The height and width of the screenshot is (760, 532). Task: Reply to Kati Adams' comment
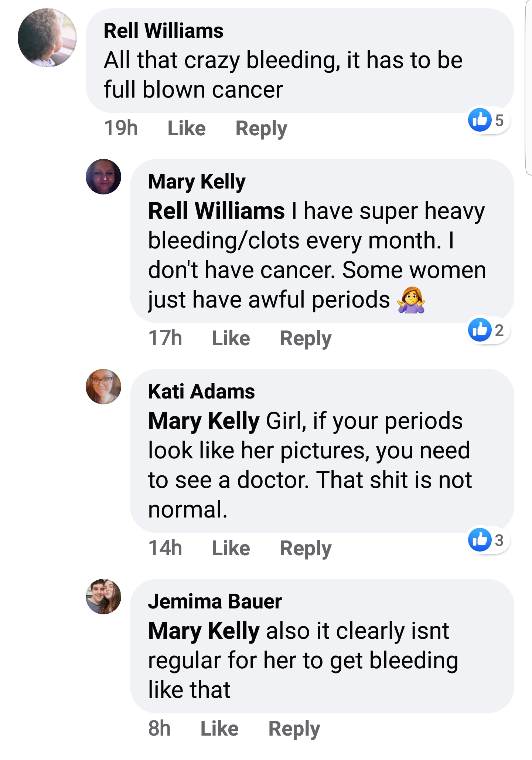tap(306, 549)
